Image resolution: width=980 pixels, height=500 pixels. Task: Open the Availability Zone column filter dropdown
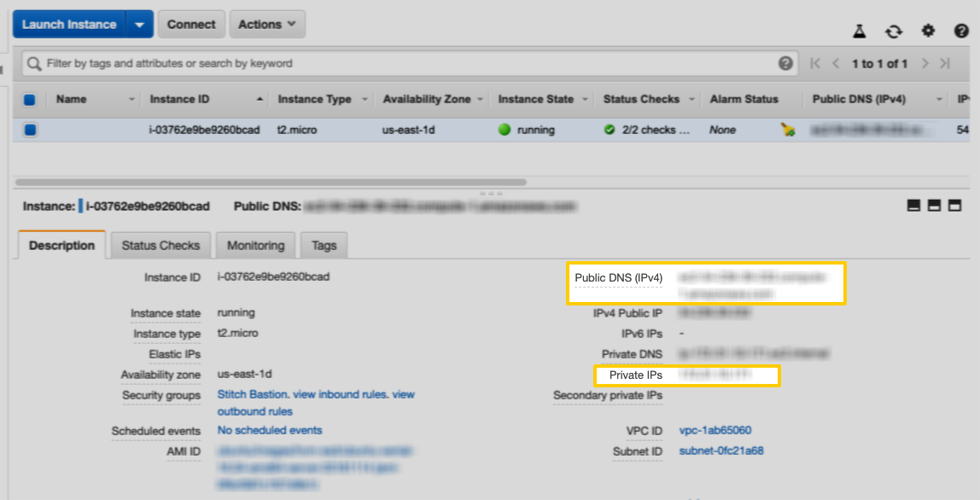coord(480,99)
